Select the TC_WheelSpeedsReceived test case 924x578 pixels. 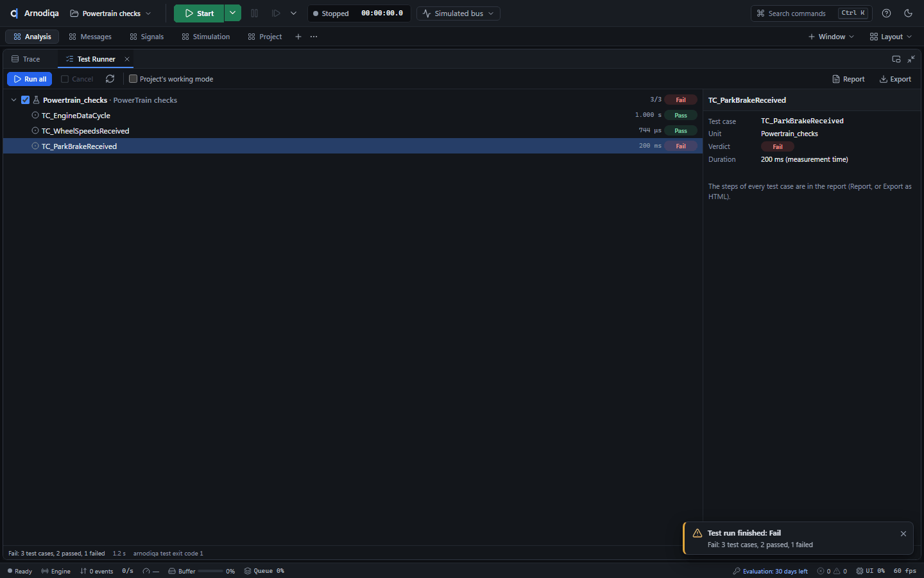click(353, 131)
